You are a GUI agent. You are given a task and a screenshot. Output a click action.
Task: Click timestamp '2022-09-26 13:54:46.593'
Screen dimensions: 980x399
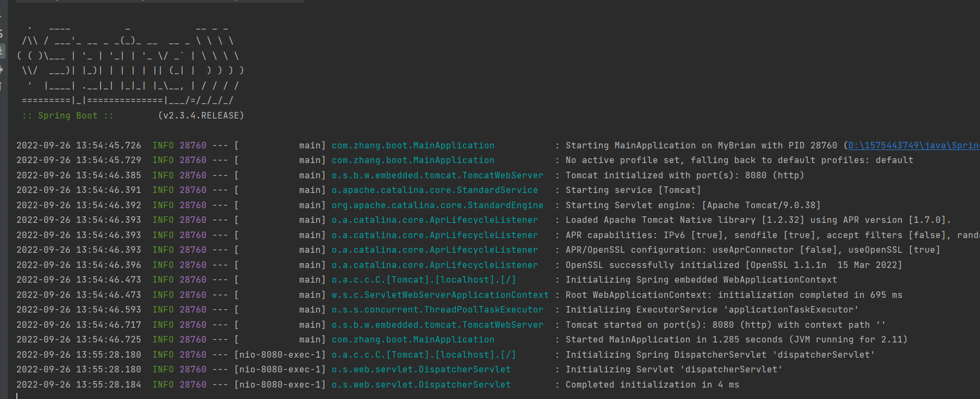(79, 310)
